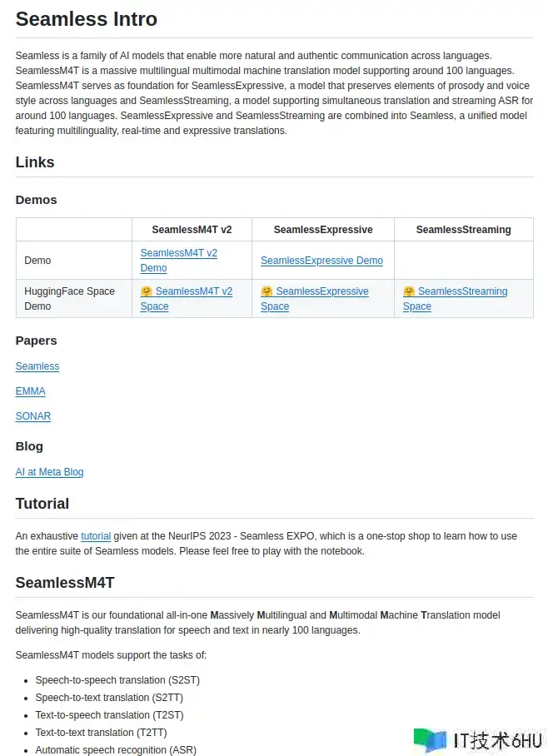The image size is (548, 756).
Task: Click the tutorial link in the Tutorial section
Action: tap(96, 536)
